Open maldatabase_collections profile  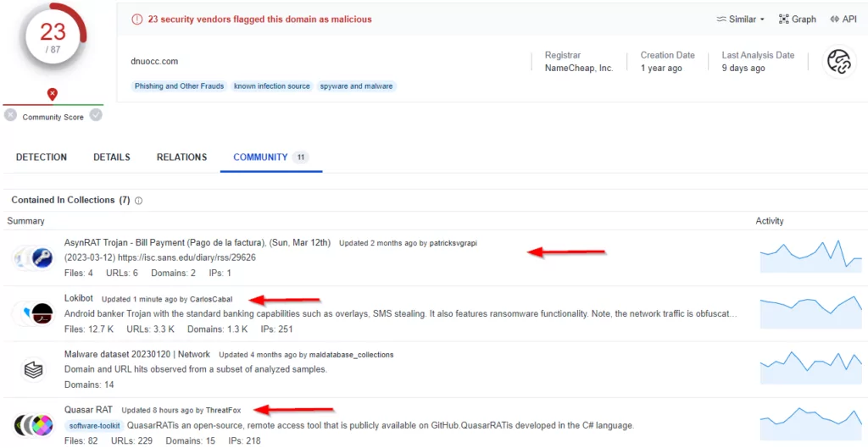[351, 355]
